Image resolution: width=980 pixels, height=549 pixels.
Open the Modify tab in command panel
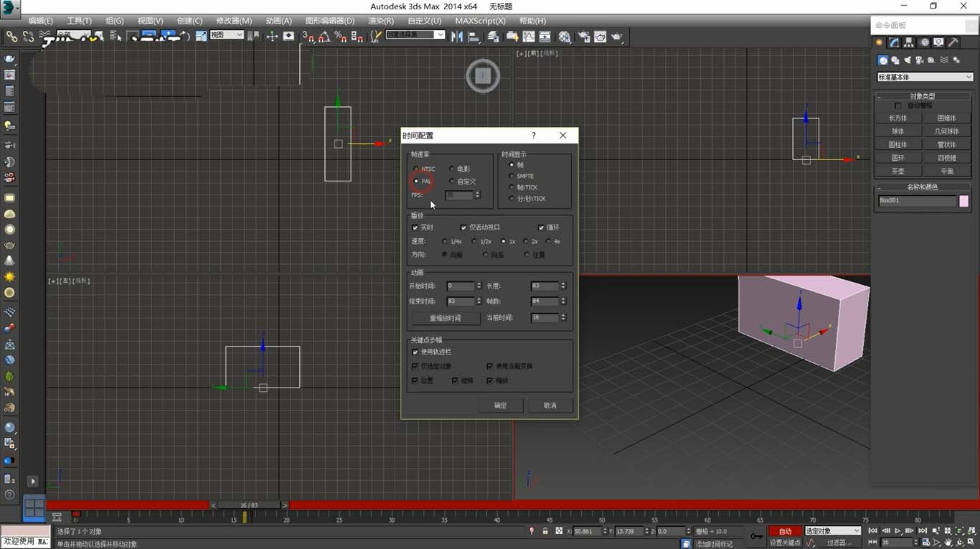(895, 43)
